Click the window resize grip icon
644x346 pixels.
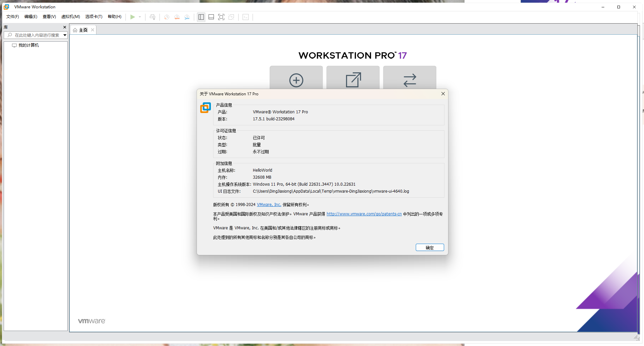[x=637, y=338]
